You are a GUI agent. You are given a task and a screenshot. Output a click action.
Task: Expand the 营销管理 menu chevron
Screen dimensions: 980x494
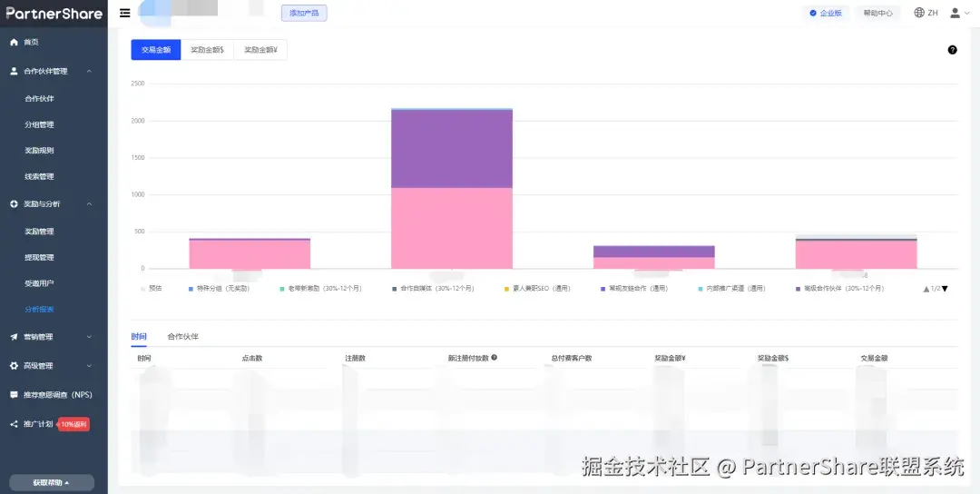pyautogui.click(x=89, y=336)
